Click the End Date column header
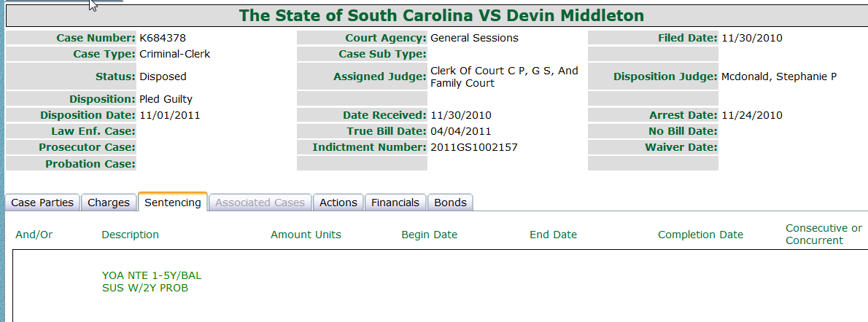 [x=553, y=235]
